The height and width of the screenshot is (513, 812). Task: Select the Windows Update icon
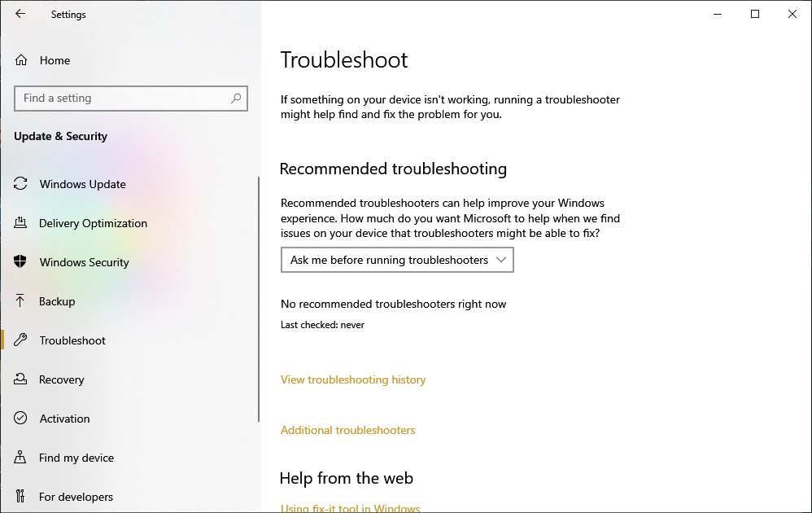click(x=23, y=184)
